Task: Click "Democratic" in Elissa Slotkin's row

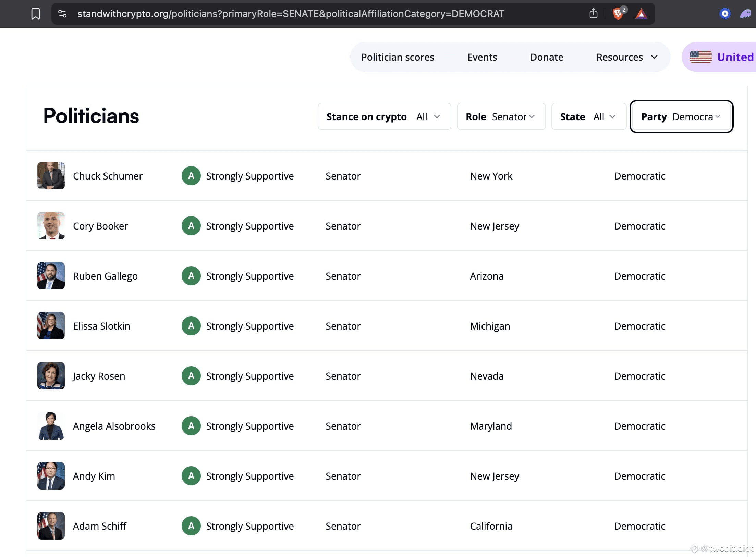Action: tap(640, 326)
